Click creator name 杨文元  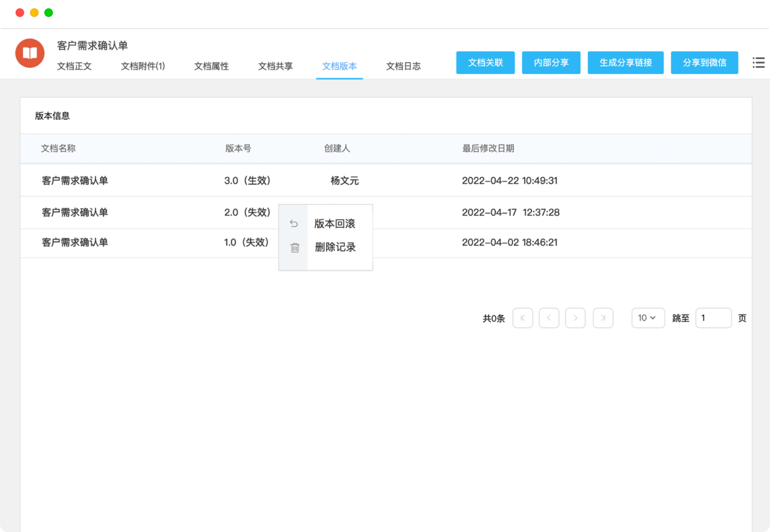345,181
